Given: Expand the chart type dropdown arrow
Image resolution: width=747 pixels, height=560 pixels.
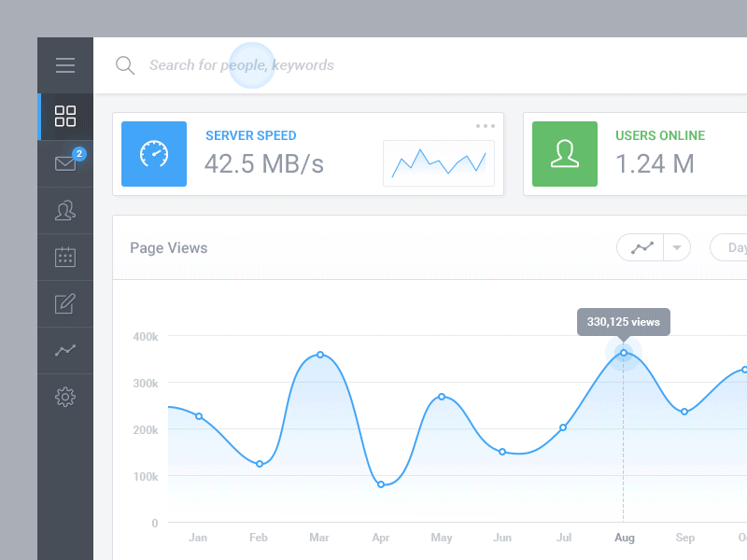Looking at the screenshot, I should pos(675,247).
